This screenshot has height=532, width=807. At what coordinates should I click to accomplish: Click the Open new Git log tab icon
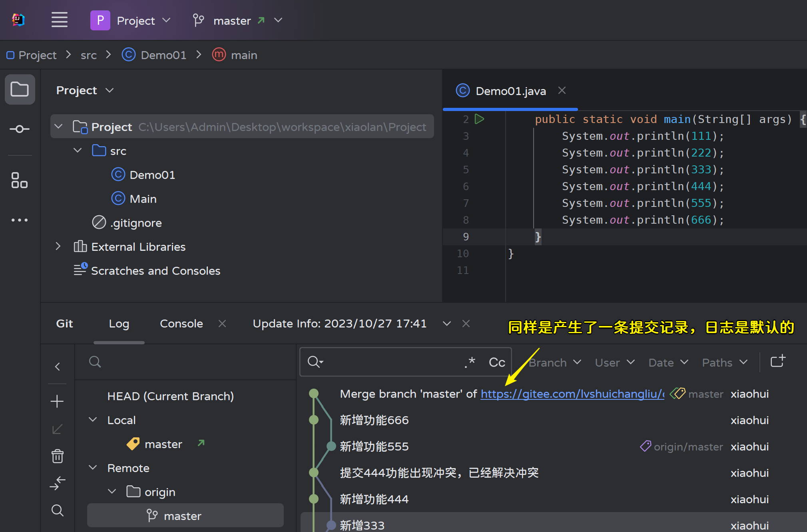point(777,361)
